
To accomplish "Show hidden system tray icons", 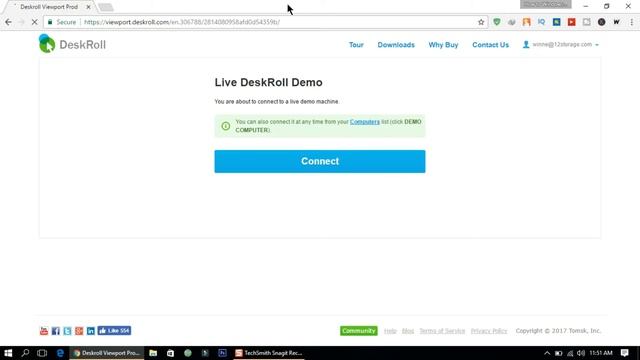I will coord(547,353).
